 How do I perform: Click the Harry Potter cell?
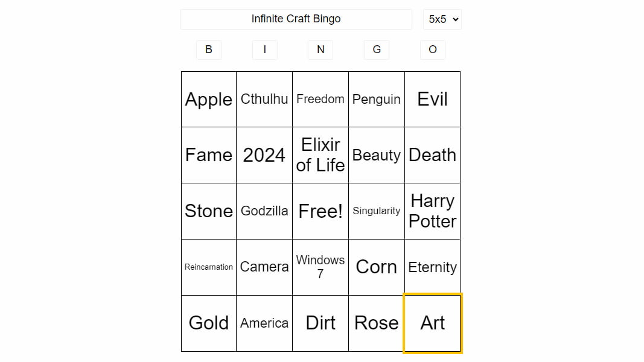[x=432, y=211]
